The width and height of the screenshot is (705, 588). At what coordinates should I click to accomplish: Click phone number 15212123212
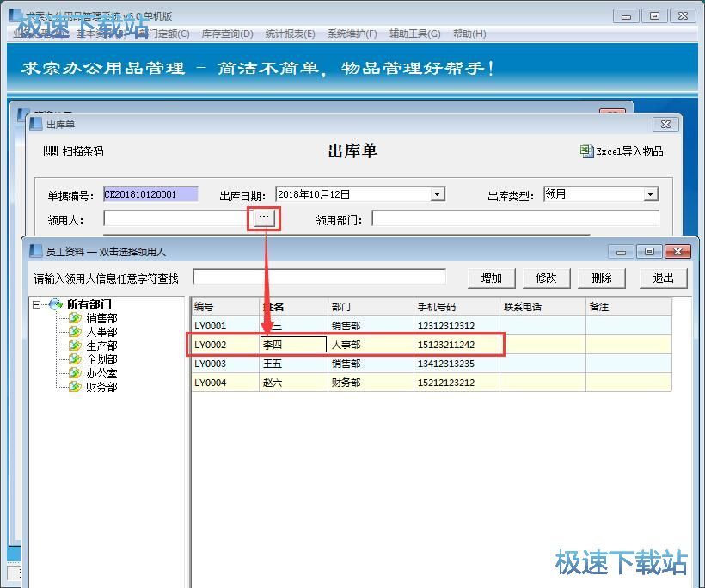point(457,383)
